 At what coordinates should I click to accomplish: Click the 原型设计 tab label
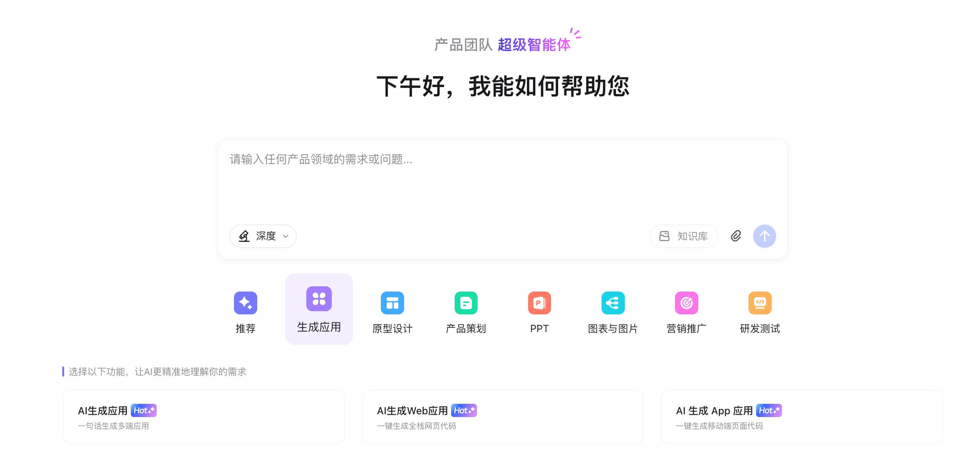tap(392, 328)
